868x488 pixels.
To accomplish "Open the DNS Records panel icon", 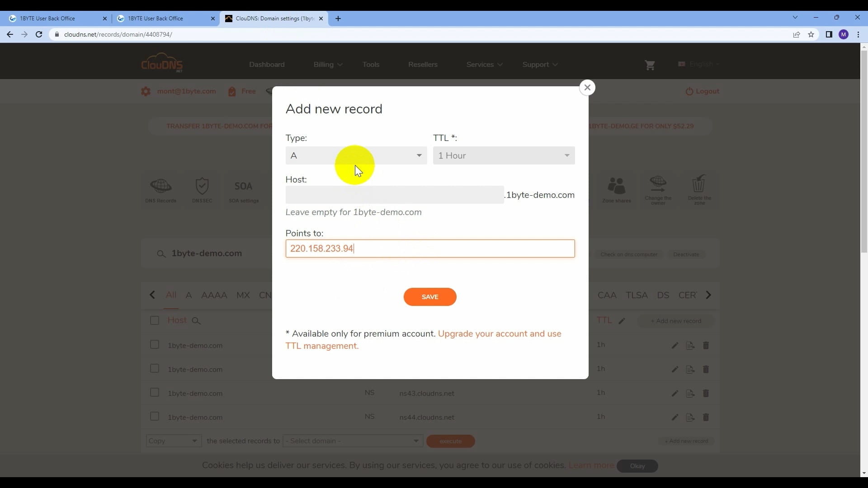I will pos(161,190).
